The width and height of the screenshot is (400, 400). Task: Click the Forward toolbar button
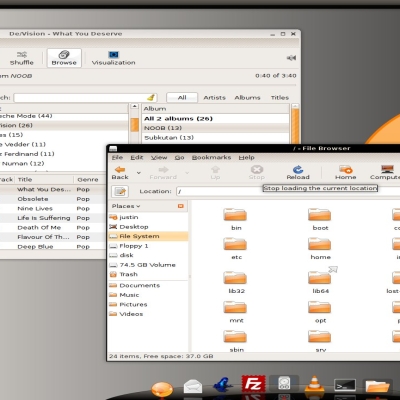click(163, 172)
